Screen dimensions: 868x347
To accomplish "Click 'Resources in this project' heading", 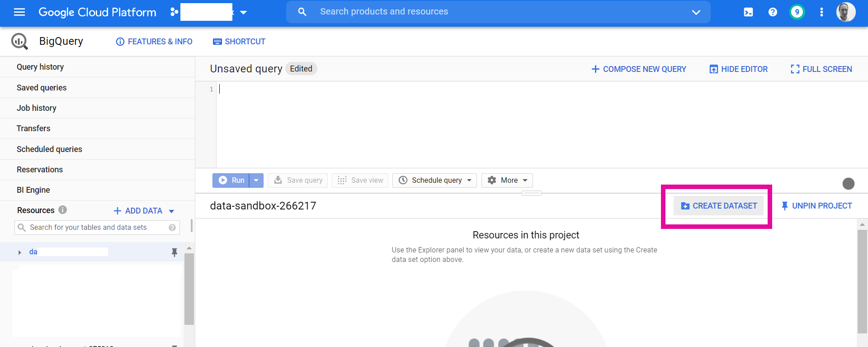I will pyautogui.click(x=526, y=235).
